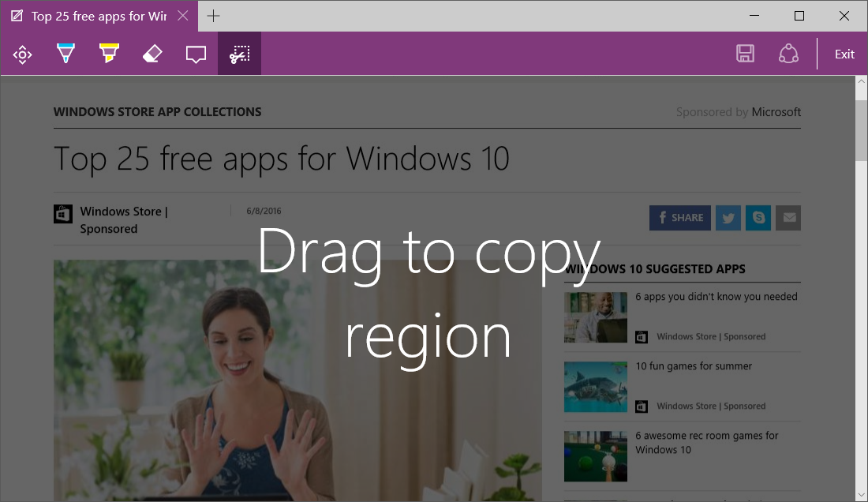
Task: Open '6 apps you didn't know you needed'
Action: pos(716,297)
